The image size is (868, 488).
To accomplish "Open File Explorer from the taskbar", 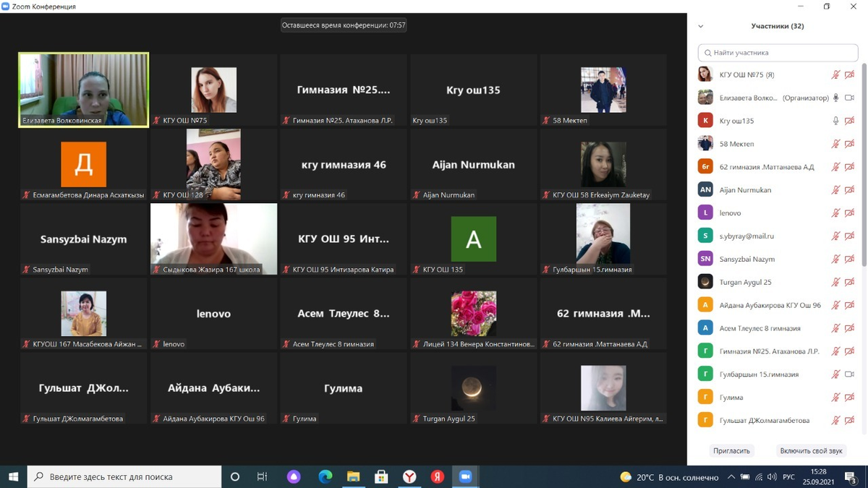I will pyautogui.click(x=353, y=477).
